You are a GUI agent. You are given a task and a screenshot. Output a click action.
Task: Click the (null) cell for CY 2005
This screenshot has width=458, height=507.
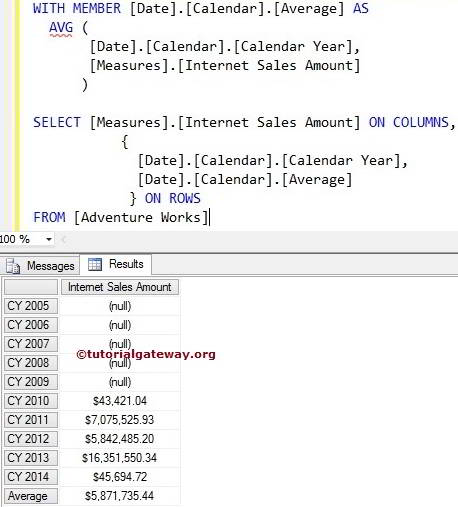(x=120, y=306)
